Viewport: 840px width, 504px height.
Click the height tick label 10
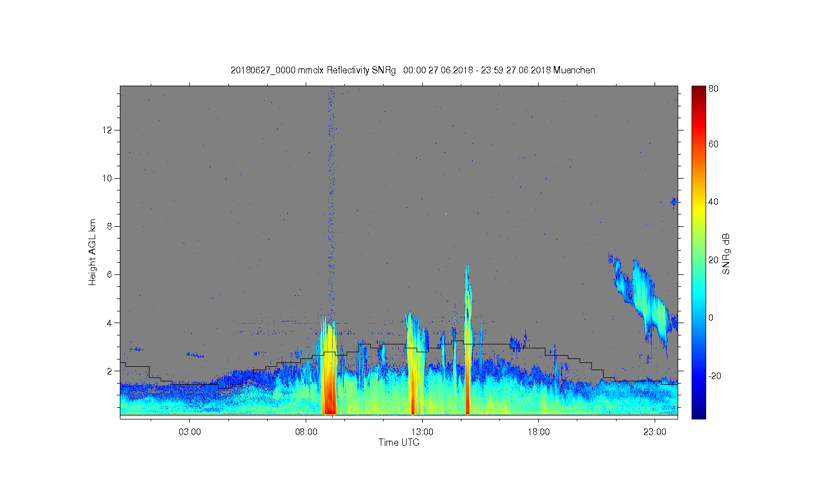[x=109, y=178]
